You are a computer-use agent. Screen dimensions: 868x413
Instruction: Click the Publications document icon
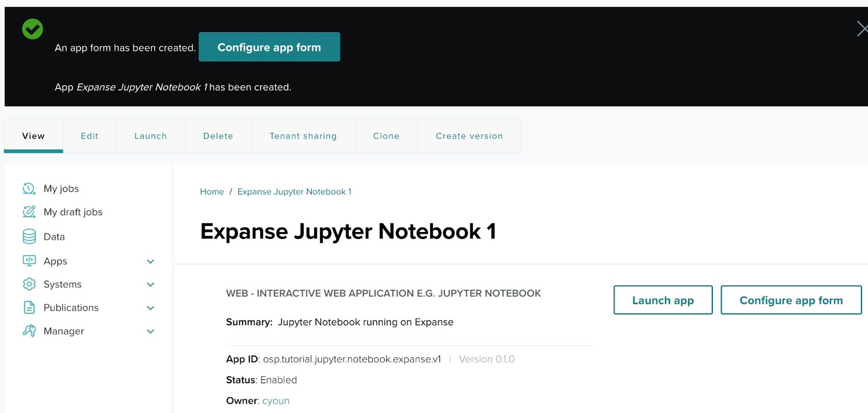click(29, 307)
